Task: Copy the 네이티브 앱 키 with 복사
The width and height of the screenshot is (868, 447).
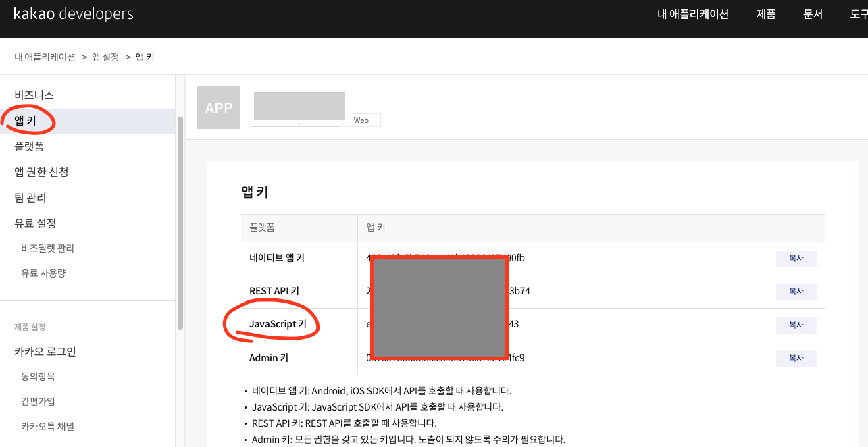Action: (x=796, y=259)
